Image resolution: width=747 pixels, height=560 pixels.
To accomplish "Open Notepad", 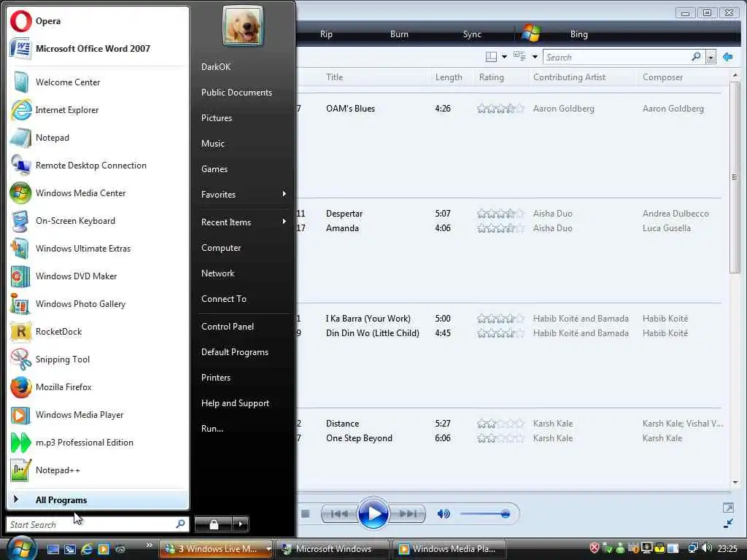I will pyautogui.click(x=98, y=138).
